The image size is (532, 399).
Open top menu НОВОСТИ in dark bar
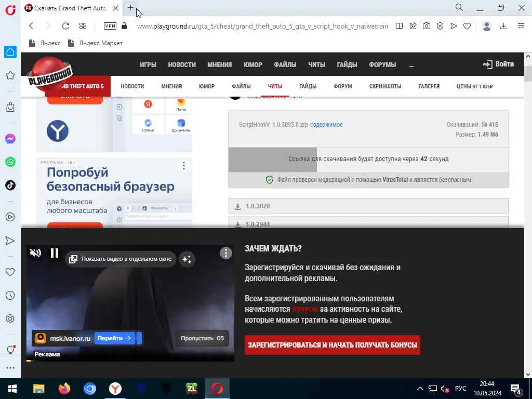[x=182, y=64]
